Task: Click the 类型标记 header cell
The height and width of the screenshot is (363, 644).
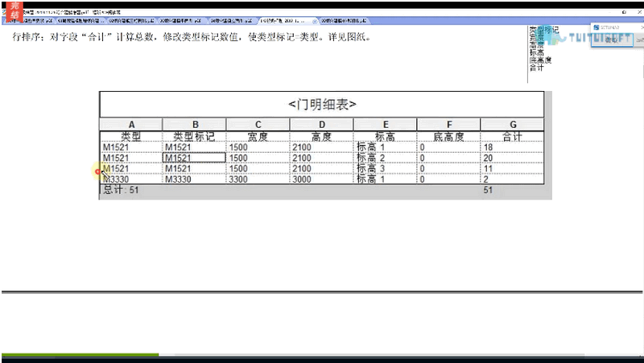Action: [x=194, y=136]
